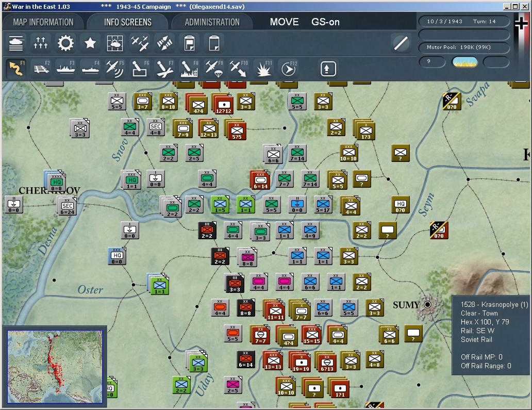Select F5 air recon mode
The width and height of the screenshot is (532, 410).
tap(115, 68)
